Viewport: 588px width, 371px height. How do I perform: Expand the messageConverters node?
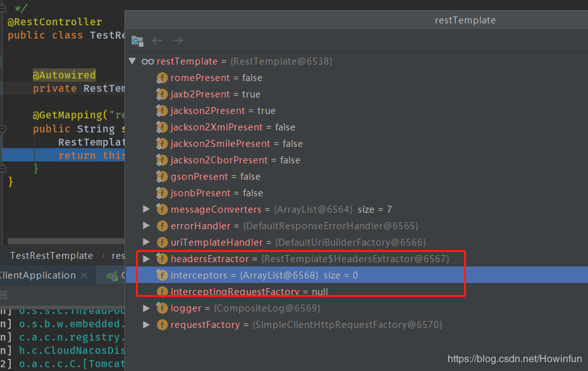[x=146, y=209]
